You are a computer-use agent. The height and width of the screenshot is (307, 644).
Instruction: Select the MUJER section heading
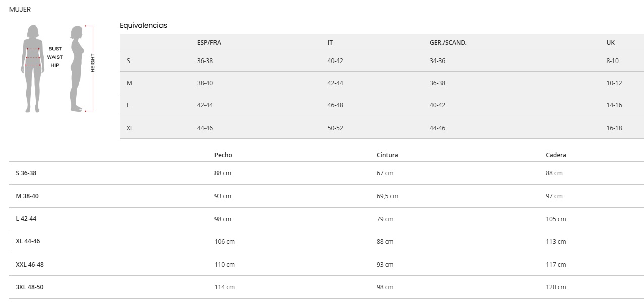tap(20, 9)
